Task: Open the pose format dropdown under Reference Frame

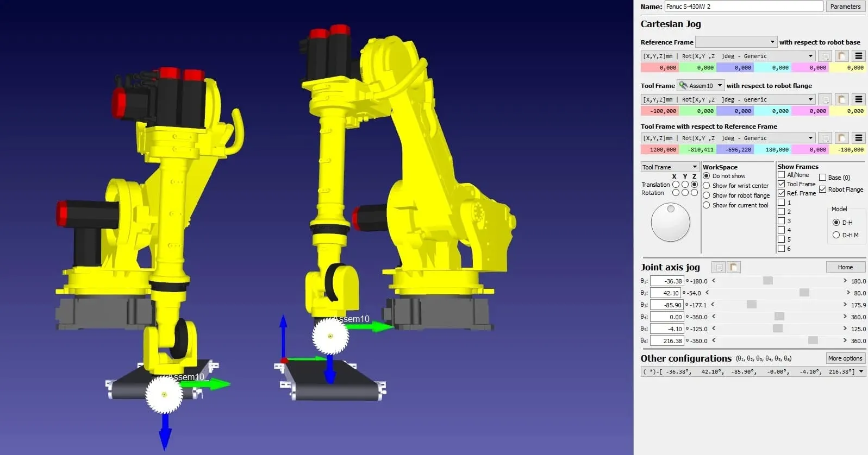Action: coord(728,56)
